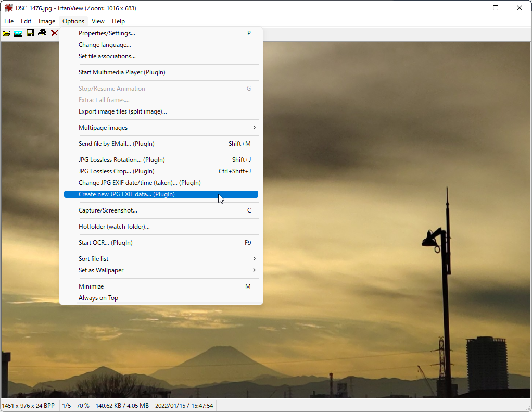Click the 1/5 file index in status bar
This screenshot has width=532, height=412.
click(67, 406)
